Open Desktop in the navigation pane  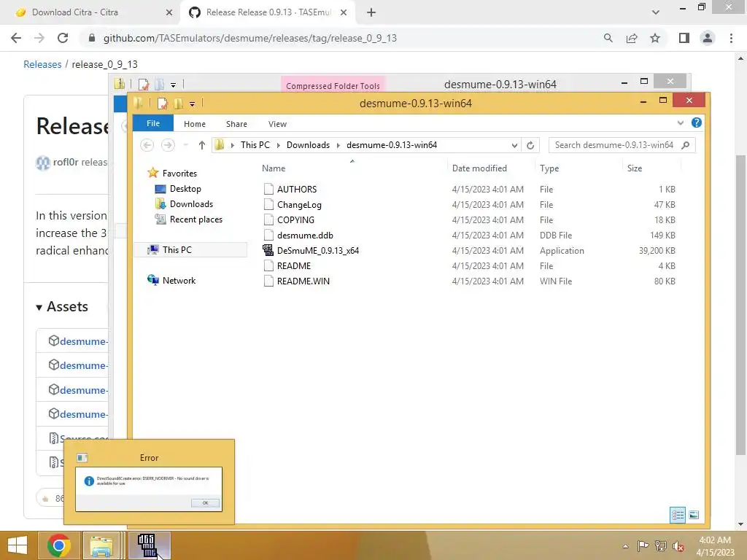[x=185, y=189]
